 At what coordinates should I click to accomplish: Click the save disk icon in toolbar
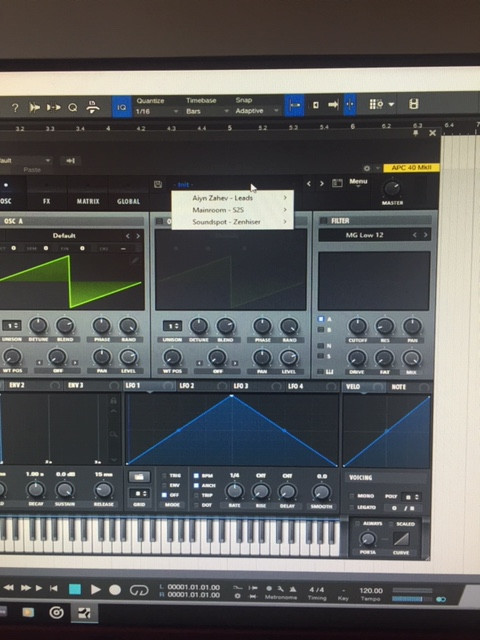[x=413, y=104]
